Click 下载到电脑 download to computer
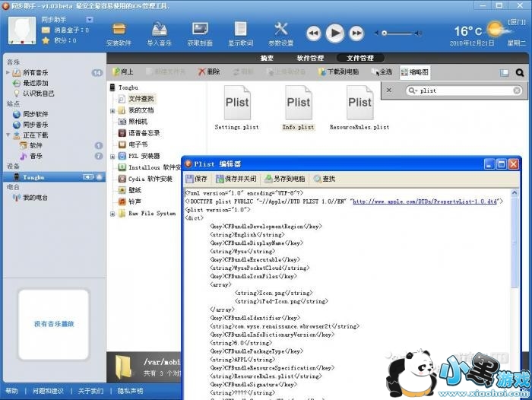 tap(338, 71)
